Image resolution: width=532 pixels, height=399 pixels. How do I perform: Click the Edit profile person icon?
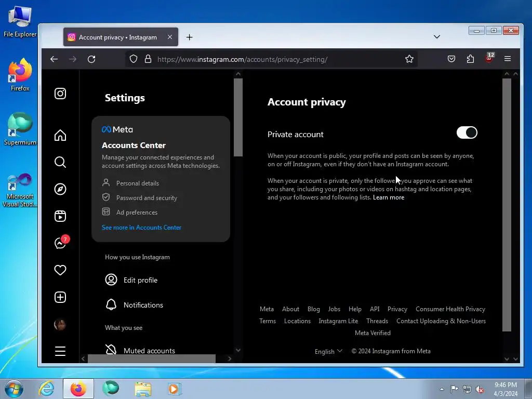point(111,280)
